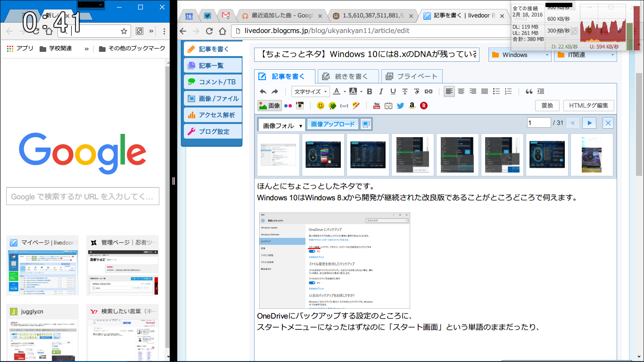
Task: Open ブログ設定 in the sidebar
Action: (212, 132)
